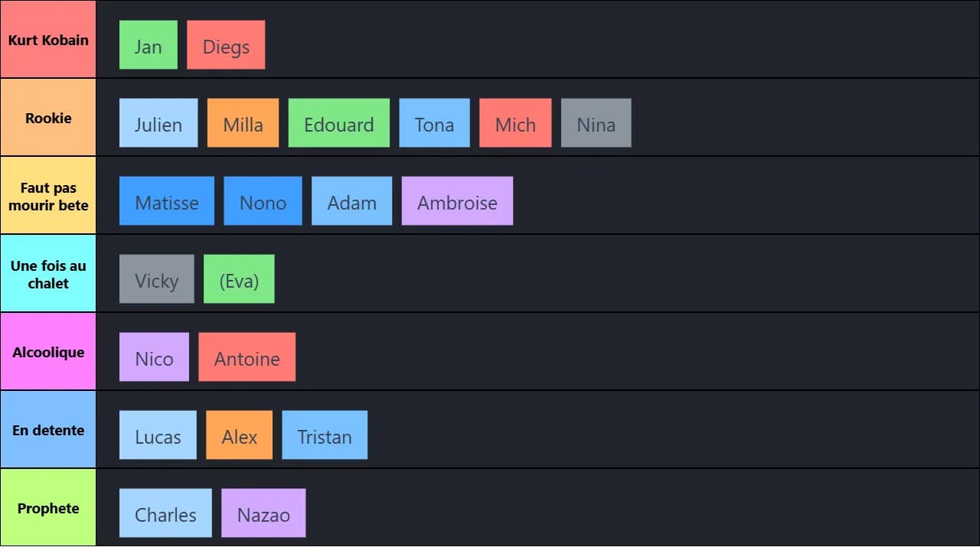
Task: Click the Prophete tier label
Action: click(48, 509)
